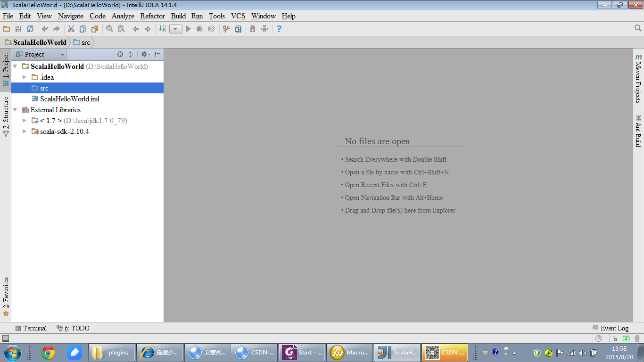Toggle tool window bars button in status bar
This screenshot has height=362, width=644.
coord(6,338)
